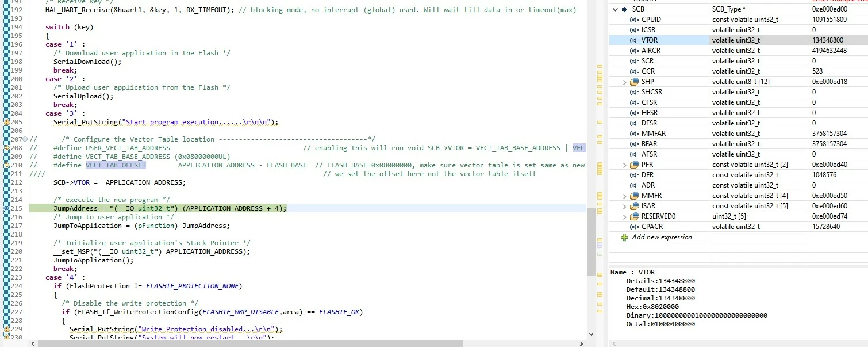The width and height of the screenshot is (868, 347).
Task: Click the warning marker on line 229
Action: click(7, 329)
